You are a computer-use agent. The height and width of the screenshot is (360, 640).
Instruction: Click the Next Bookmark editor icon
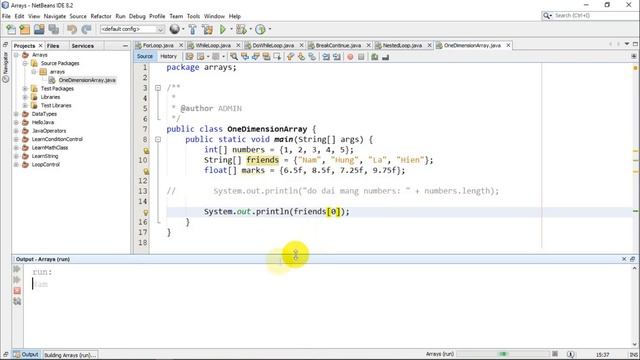301,57
